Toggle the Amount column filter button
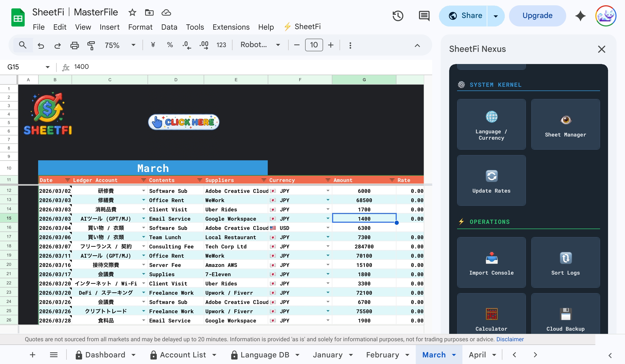The height and width of the screenshot is (364, 625). tap(392, 180)
